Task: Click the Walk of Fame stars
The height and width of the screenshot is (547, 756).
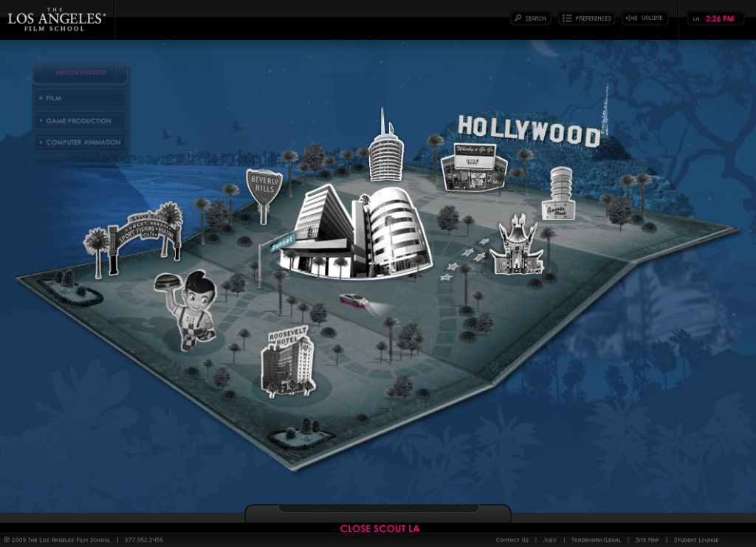Action: tap(465, 259)
